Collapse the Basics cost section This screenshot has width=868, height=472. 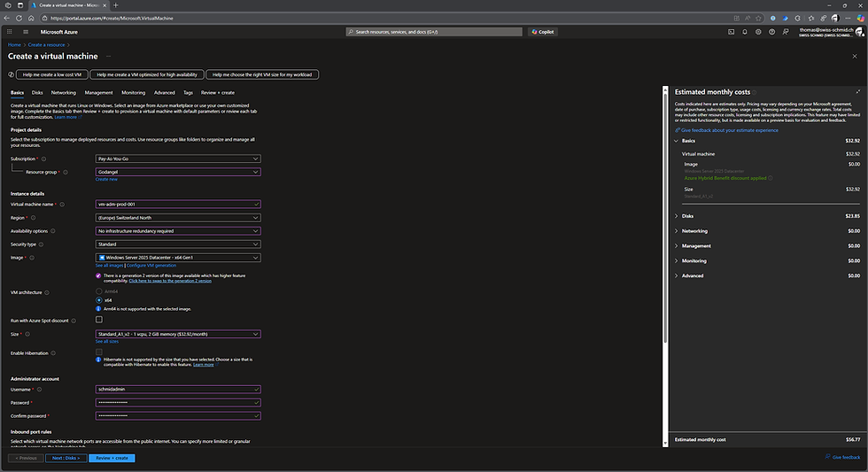(x=676, y=141)
